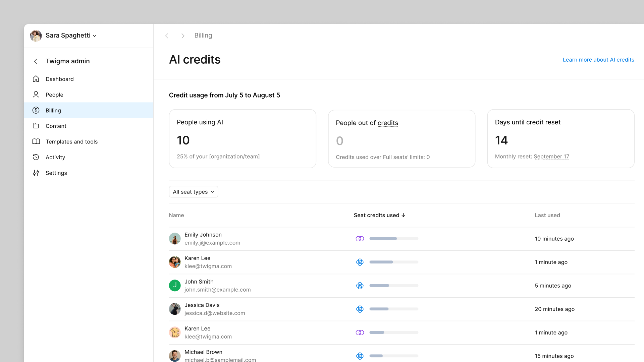The height and width of the screenshot is (362, 644).
Task: Open Activity via the clock icon
Action: pyautogui.click(x=36, y=157)
